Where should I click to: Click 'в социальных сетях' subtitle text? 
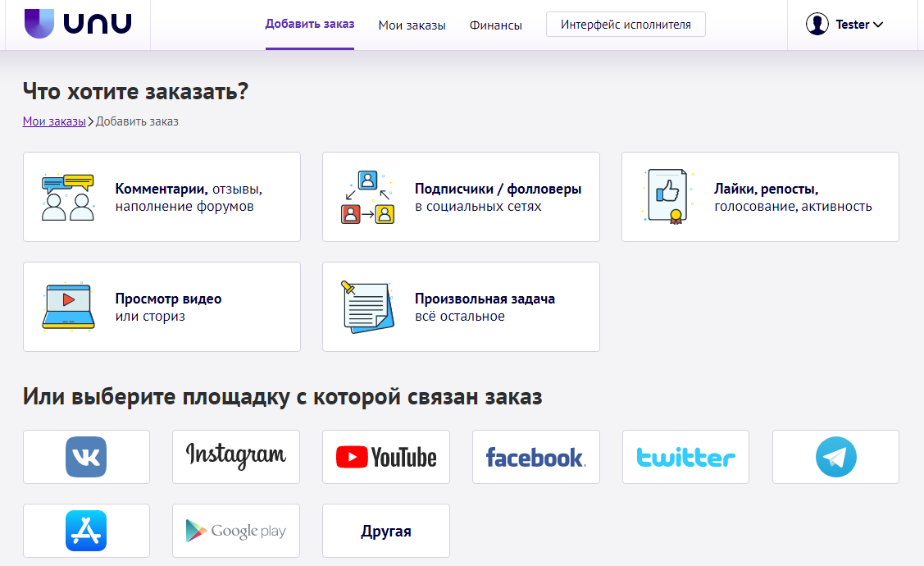[478, 207]
